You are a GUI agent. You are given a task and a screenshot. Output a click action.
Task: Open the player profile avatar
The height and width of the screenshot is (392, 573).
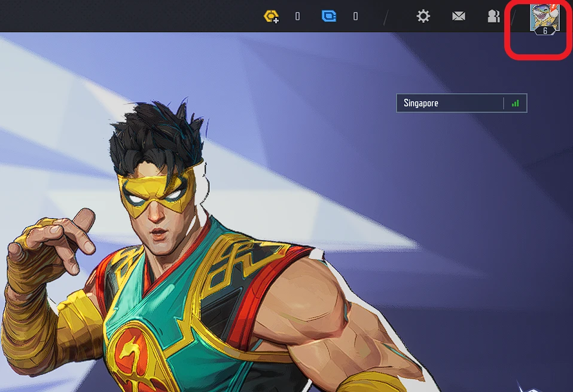point(544,17)
